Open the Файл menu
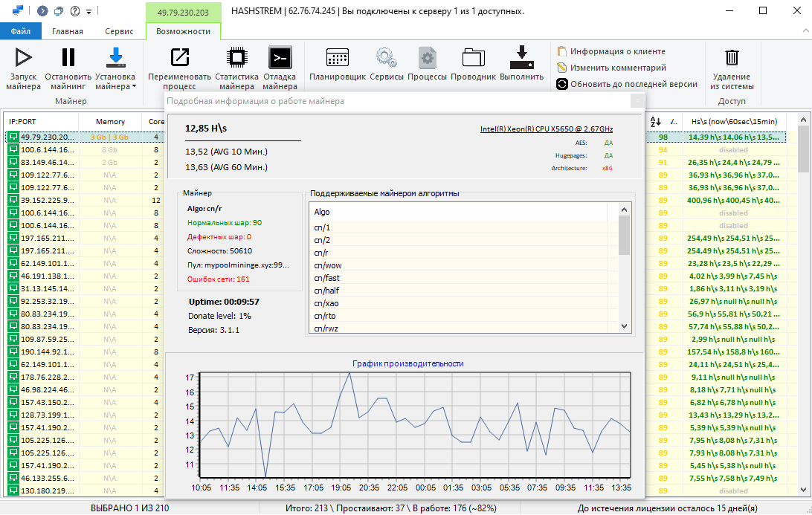812x515 pixels. pos(21,31)
